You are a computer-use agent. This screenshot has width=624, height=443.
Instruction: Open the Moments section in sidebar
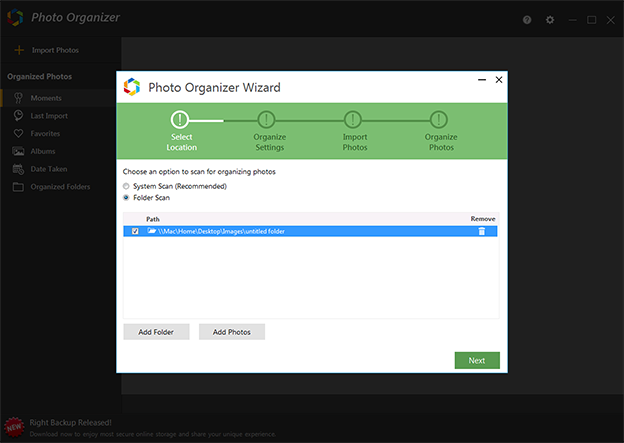coord(46,98)
